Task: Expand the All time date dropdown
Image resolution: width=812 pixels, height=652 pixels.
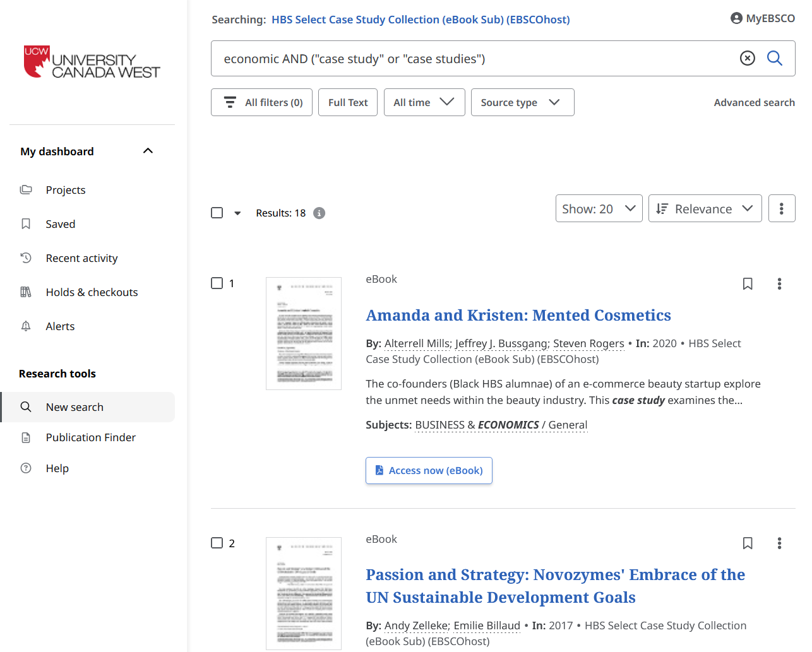Action: (x=424, y=102)
